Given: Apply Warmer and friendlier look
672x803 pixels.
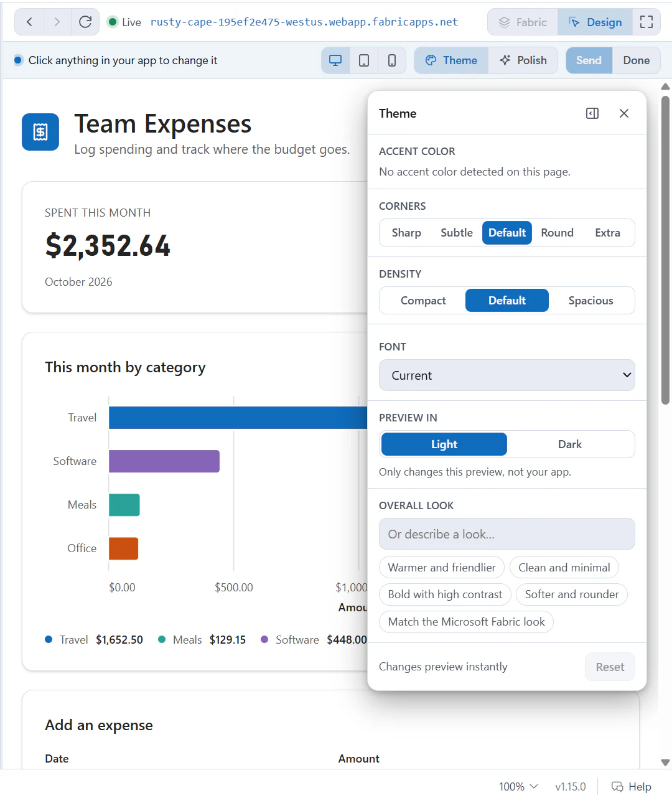Looking at the screenshot, I should tap(442, 568).
